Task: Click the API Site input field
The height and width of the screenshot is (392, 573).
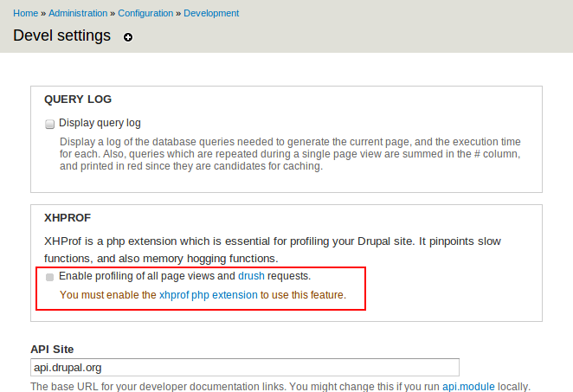Action: coord(245,367)
